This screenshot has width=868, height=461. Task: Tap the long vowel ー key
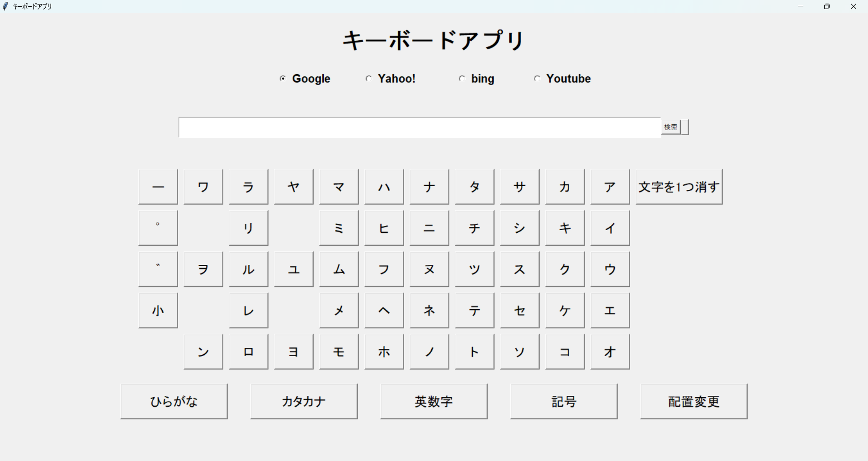pos(158,187)
